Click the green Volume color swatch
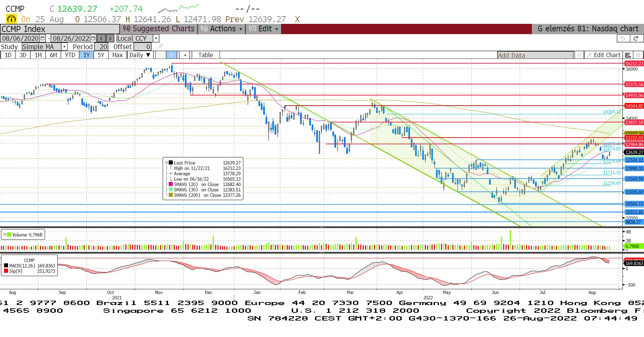 click(x=9, y=234)
